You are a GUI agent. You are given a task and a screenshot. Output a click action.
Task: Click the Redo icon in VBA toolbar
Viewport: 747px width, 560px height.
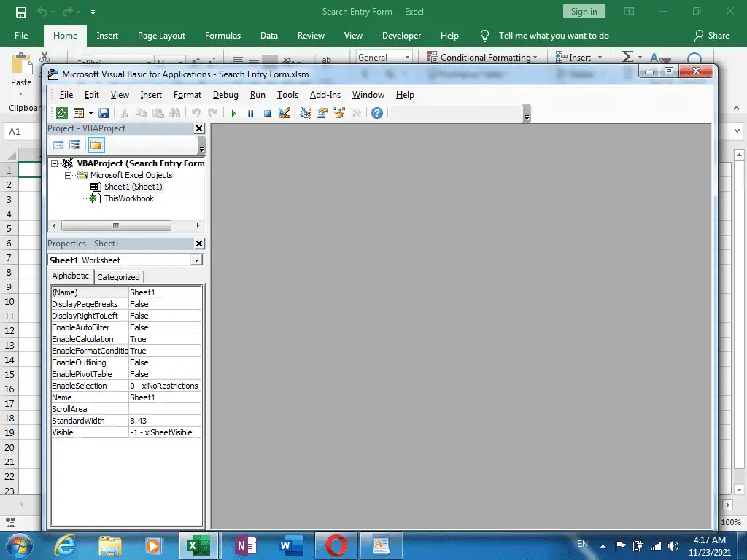212,113
